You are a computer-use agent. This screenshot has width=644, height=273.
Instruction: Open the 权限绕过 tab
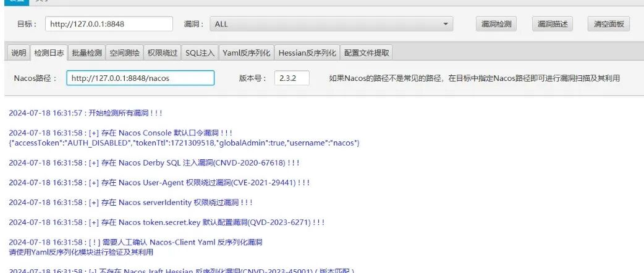(x=162, y=52)
